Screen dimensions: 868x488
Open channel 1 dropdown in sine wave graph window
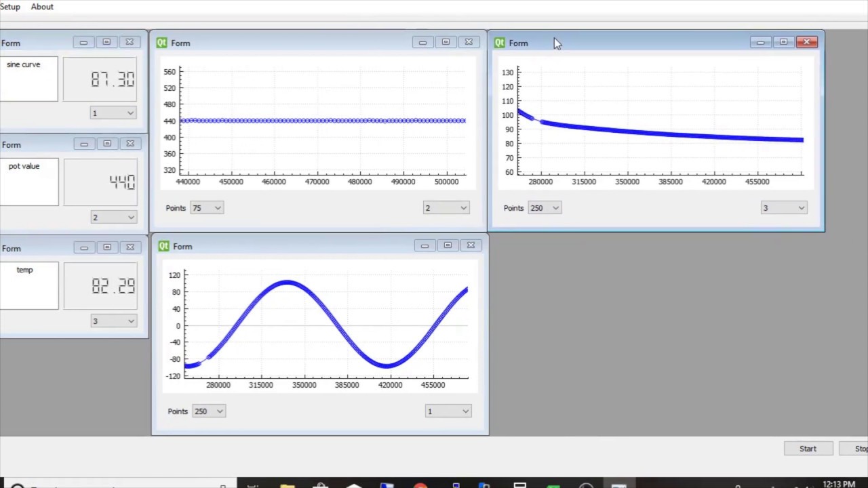[448, 411]
